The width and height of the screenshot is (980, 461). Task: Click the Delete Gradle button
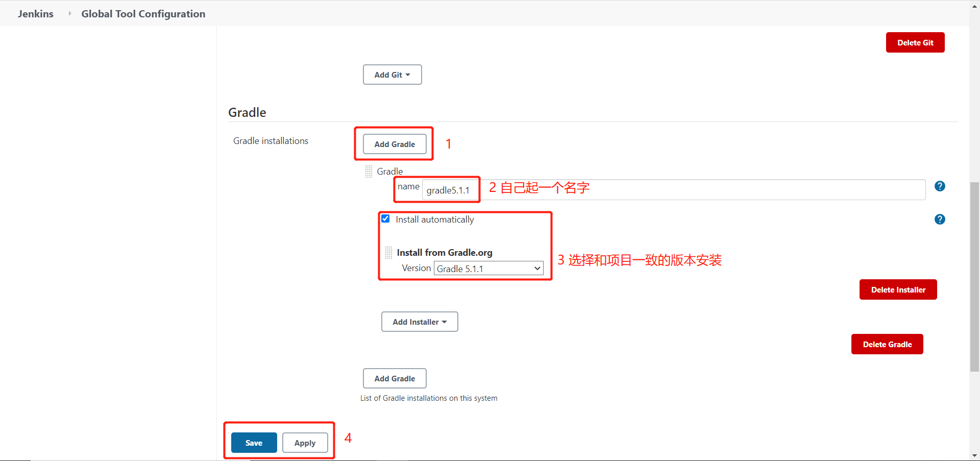[x=887, y=344]
